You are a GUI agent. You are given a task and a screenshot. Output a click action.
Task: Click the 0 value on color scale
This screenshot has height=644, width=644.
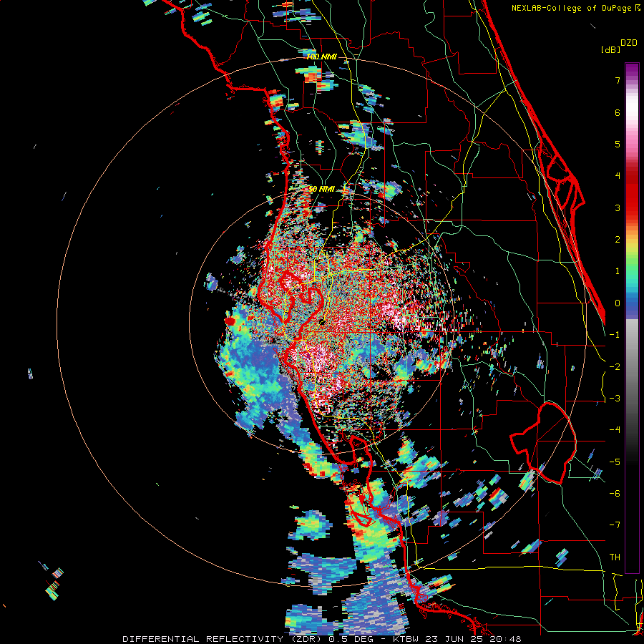618,303
